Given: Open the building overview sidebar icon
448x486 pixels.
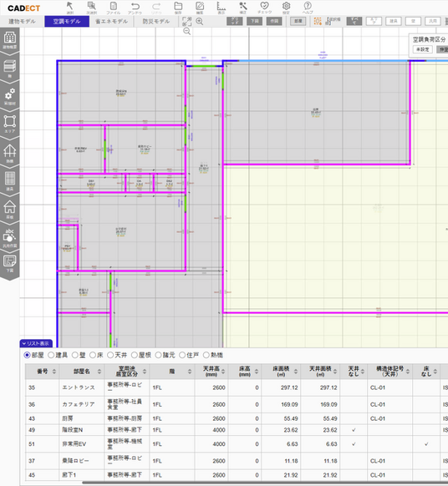Looking at the screenshot, I should pyautogui.click(x=10, y=40).
